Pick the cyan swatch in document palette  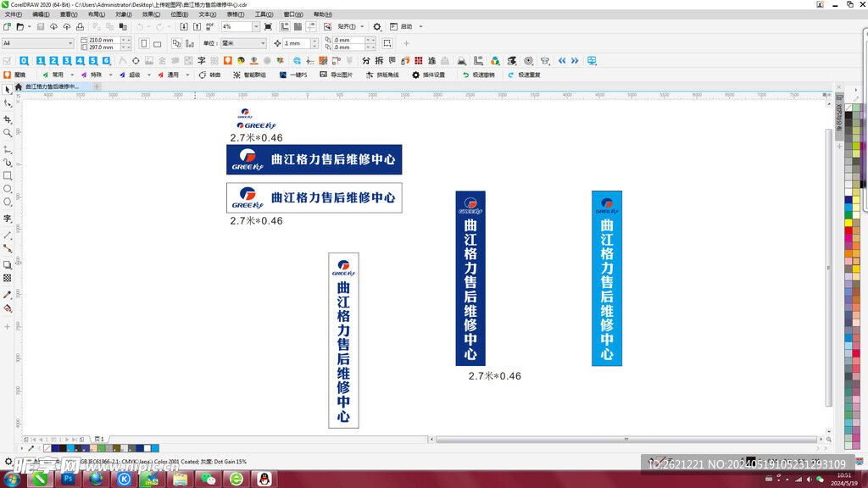click(x=155, y=448)
